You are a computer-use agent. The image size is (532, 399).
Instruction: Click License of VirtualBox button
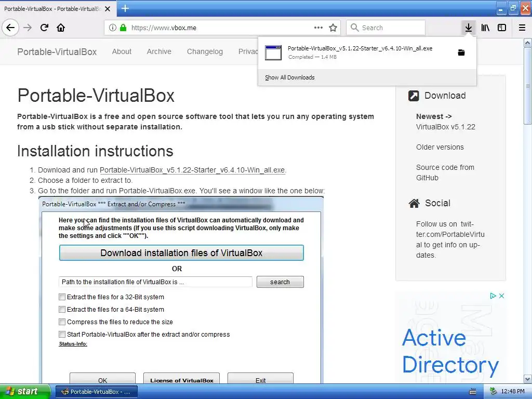point(181,379)
